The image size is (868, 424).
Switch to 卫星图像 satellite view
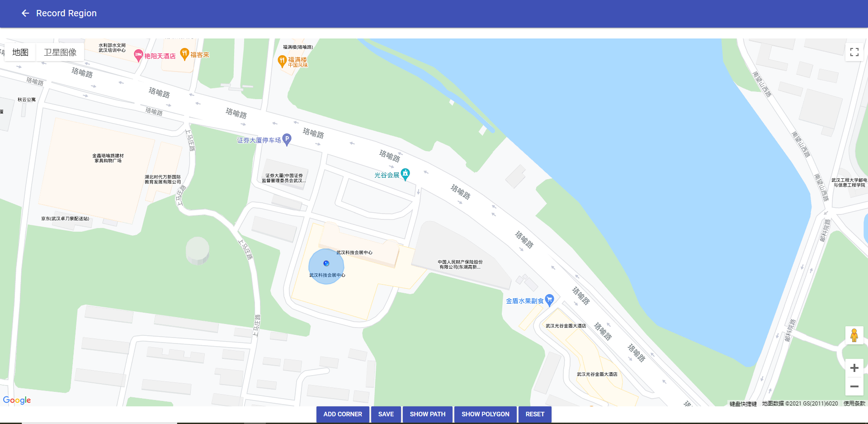pyautogui.click(x=60, y=52)
